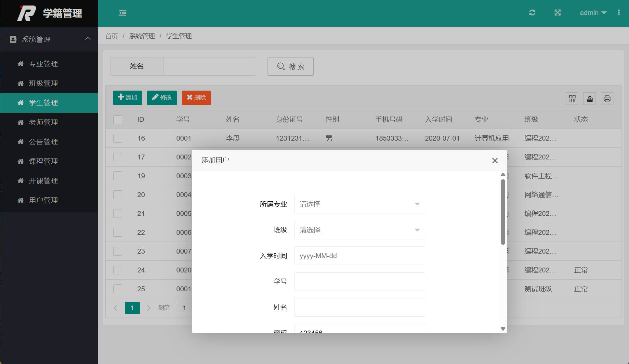Open 系统管理 from the breadcrumb
Screen dimensions: 629x364
click(142, 36)
